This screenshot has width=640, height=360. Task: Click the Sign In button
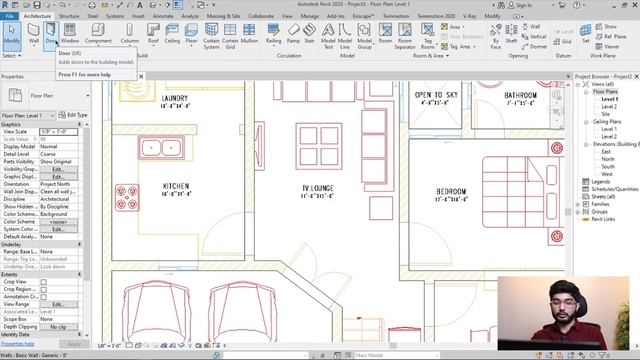(x=520, y=5)
